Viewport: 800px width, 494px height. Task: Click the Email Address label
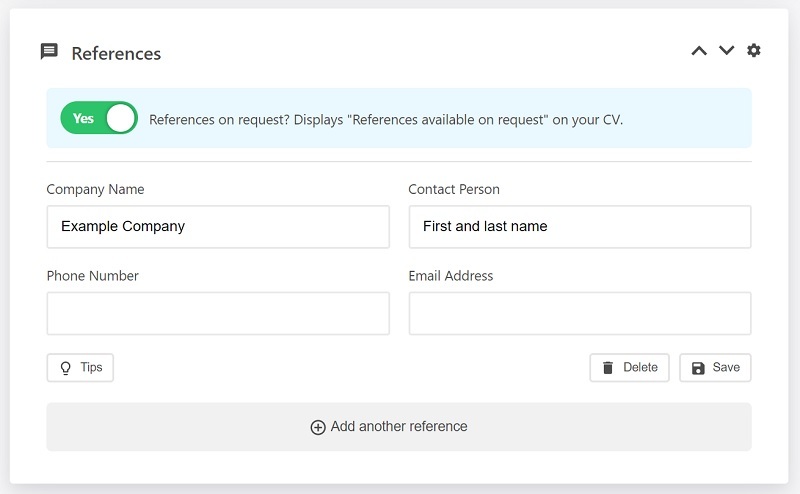pos(451,276)
